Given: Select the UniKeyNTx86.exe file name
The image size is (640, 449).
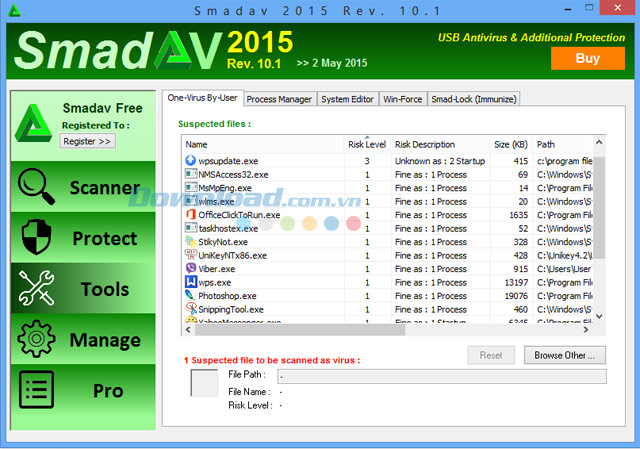Looking at the screenshot, I should tap(232, 256).
